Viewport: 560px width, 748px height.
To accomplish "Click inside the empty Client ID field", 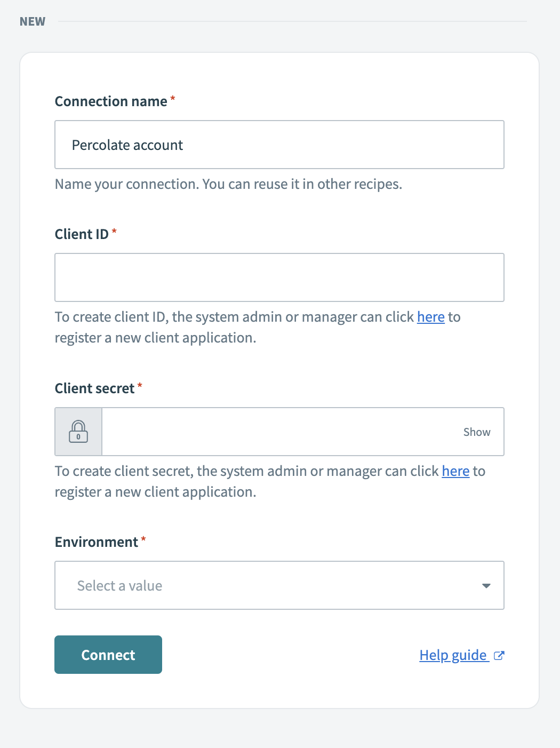I will click(x=279, y=277).
